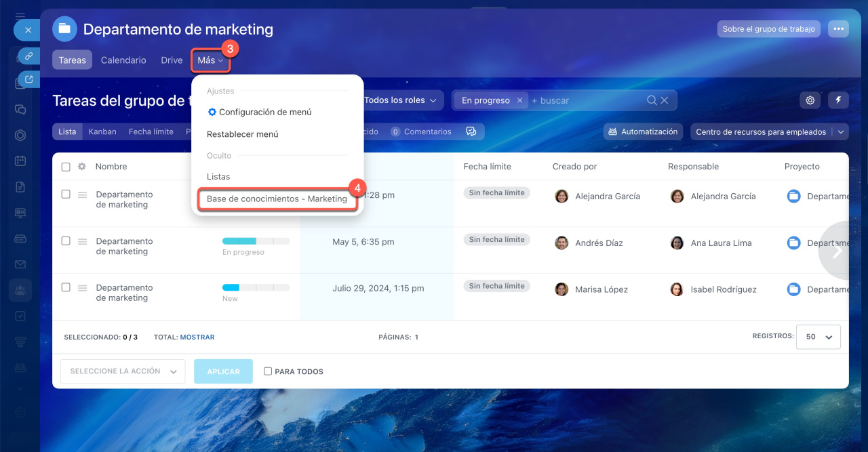Screen dimensions: 868x452
Task: Click the magnifier search icon
Action: 652,100
